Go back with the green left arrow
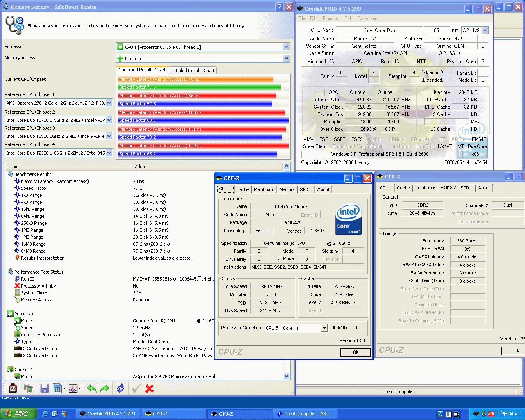525x420 pixels. [x=92, y=388]
